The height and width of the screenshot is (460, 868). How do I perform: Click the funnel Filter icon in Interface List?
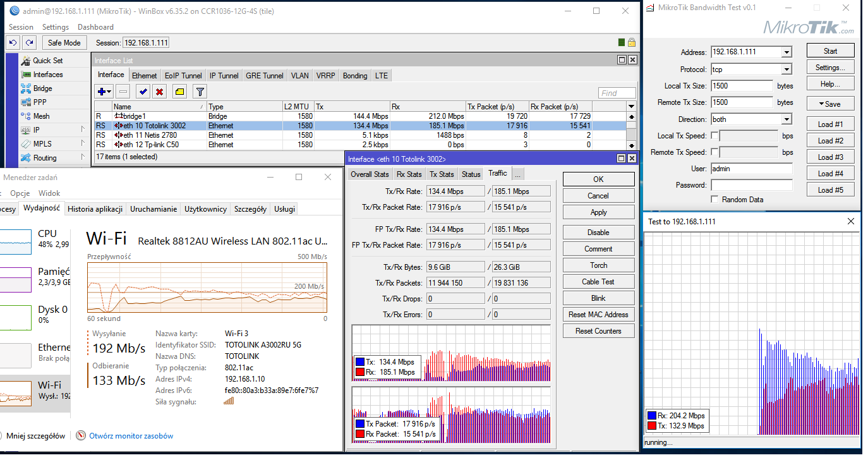[199, 92]
